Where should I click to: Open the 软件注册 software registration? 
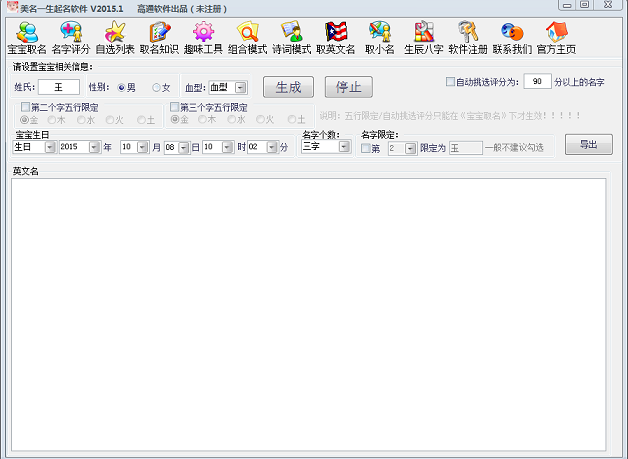click(468, 38)
